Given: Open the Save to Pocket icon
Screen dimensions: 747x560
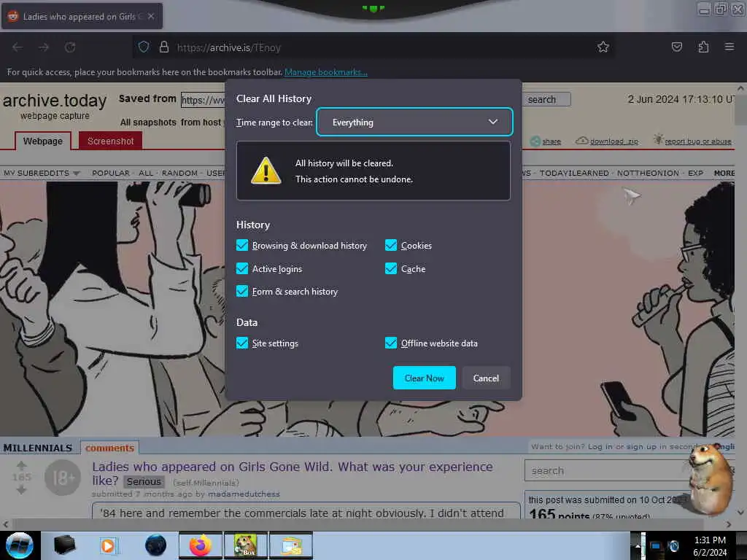Looking at the screenshot, I should point(677,47).
